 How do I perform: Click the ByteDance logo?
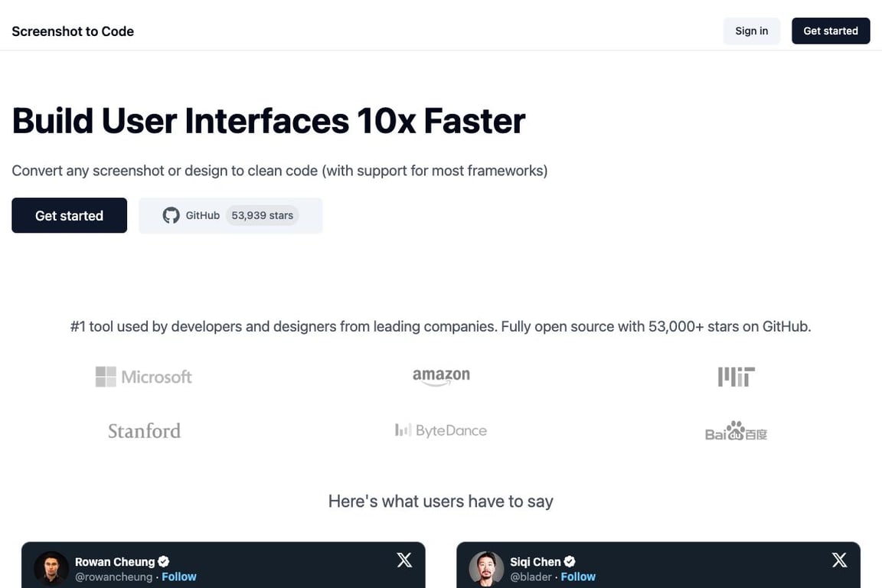[441, 430]
